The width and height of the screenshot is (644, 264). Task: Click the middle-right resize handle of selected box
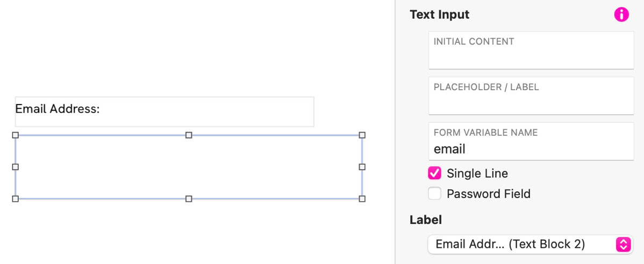(362, 167)
